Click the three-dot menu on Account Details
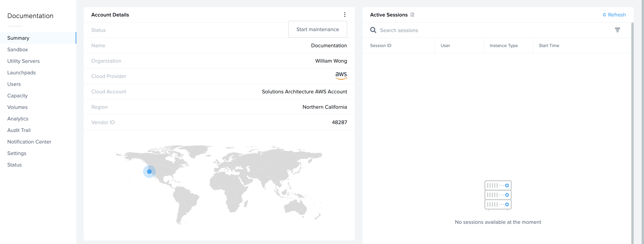 click(345, 15)
